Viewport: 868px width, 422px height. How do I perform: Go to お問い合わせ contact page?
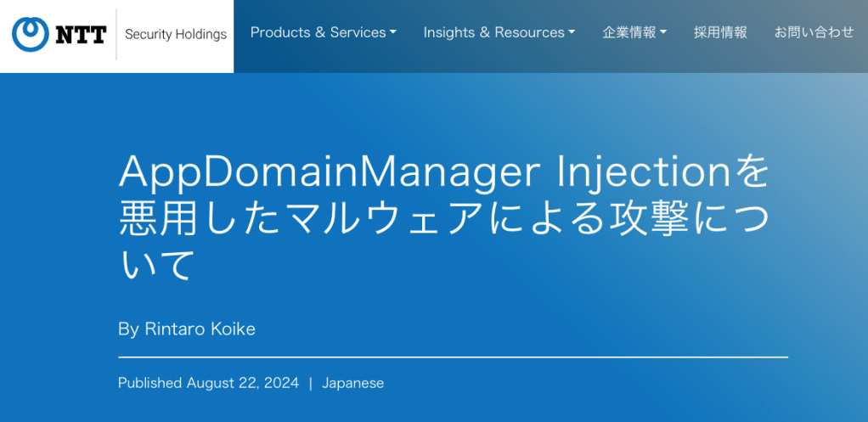(x=814, y=32)
